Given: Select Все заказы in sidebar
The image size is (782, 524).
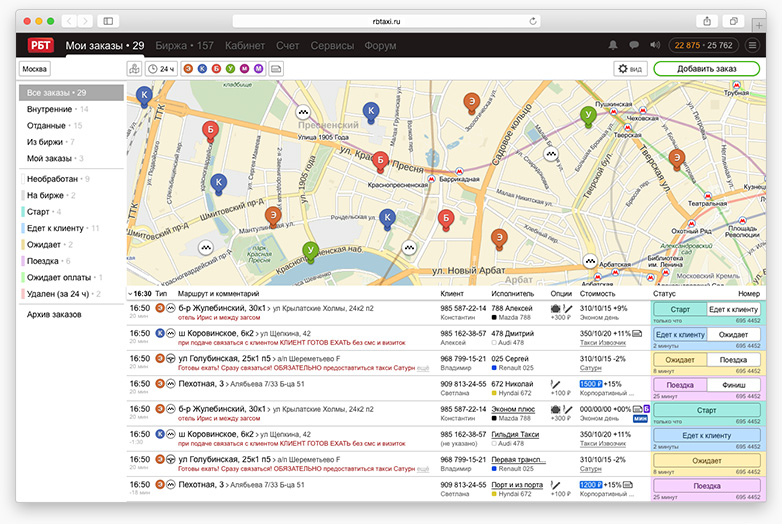Looking at the screenshot, I should [71, 93].
